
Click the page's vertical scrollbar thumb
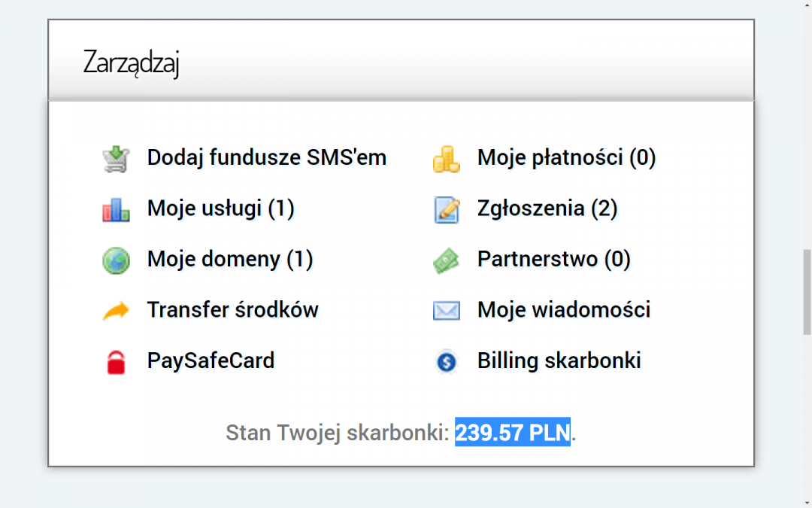click(807, 275)
